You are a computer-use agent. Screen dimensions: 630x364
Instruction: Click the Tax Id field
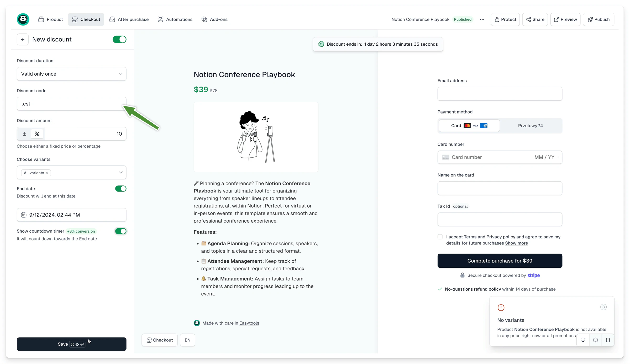[x=500, y=219]
